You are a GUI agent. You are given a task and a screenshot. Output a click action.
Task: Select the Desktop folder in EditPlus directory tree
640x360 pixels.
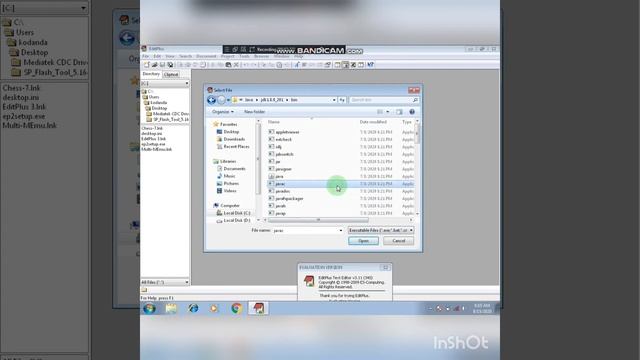point(157,108)
